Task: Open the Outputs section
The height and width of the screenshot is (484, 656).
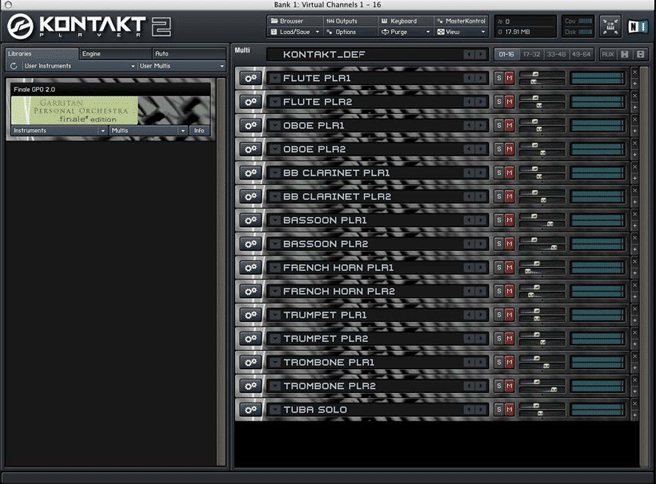Action: [x=351, y=21]
